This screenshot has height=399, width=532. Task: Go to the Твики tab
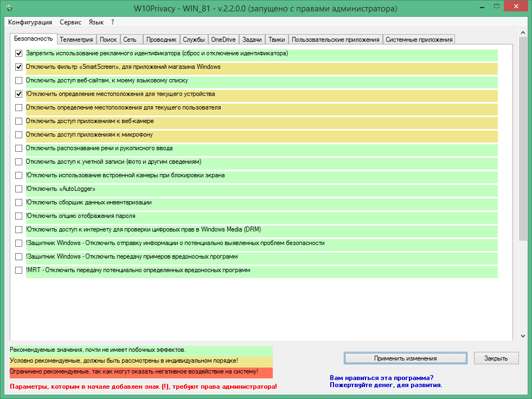(x=277, y=40)
